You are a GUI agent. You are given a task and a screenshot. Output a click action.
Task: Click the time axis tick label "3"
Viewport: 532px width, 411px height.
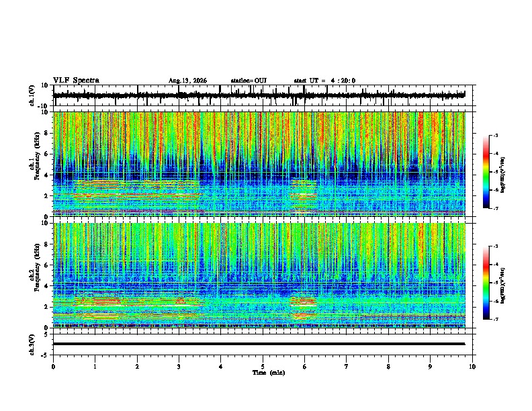(179, 367)
